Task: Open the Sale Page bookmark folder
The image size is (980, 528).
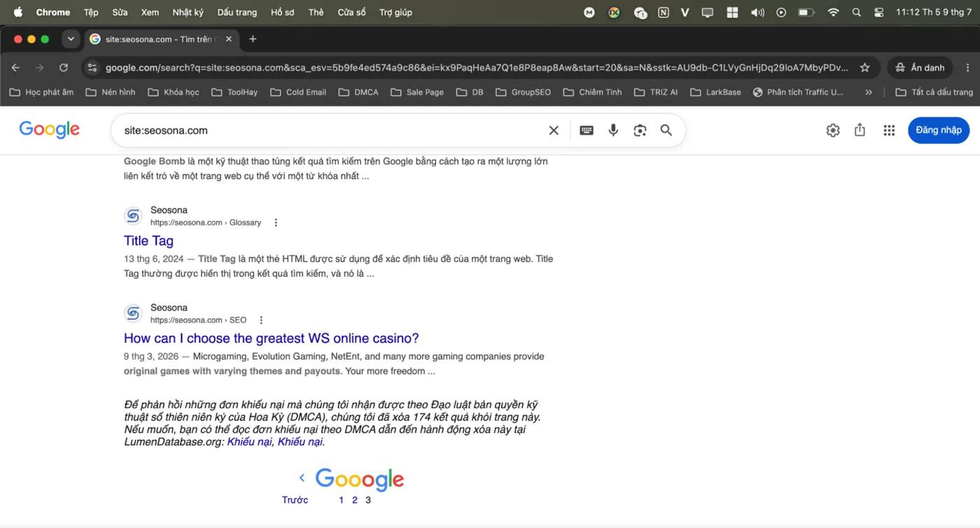Action: click(x=417, y=92)
